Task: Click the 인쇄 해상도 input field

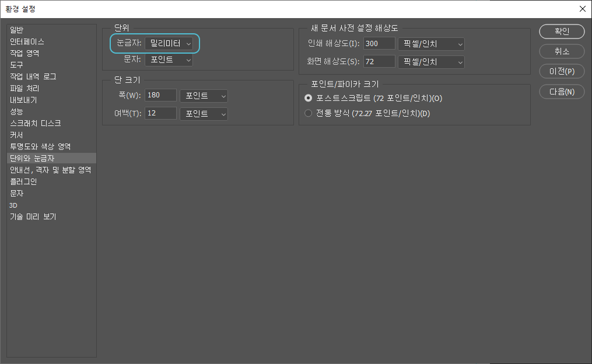Action: tap(379, 44)
